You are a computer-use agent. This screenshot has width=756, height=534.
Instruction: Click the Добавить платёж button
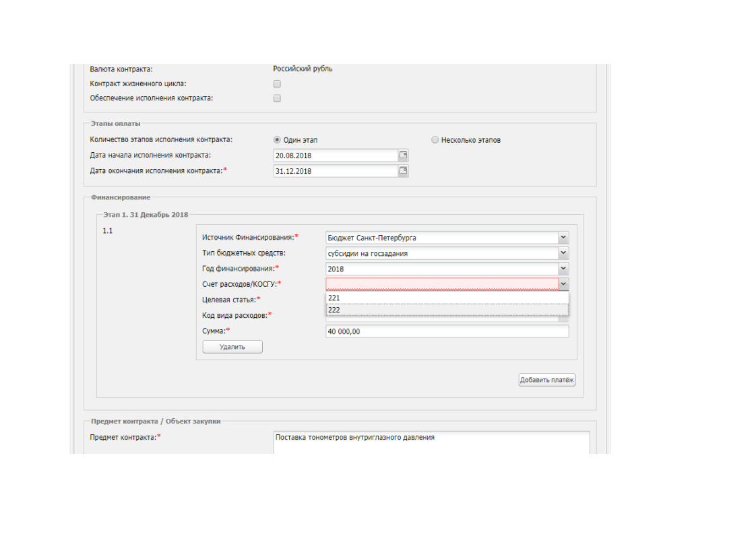point(546,380)
